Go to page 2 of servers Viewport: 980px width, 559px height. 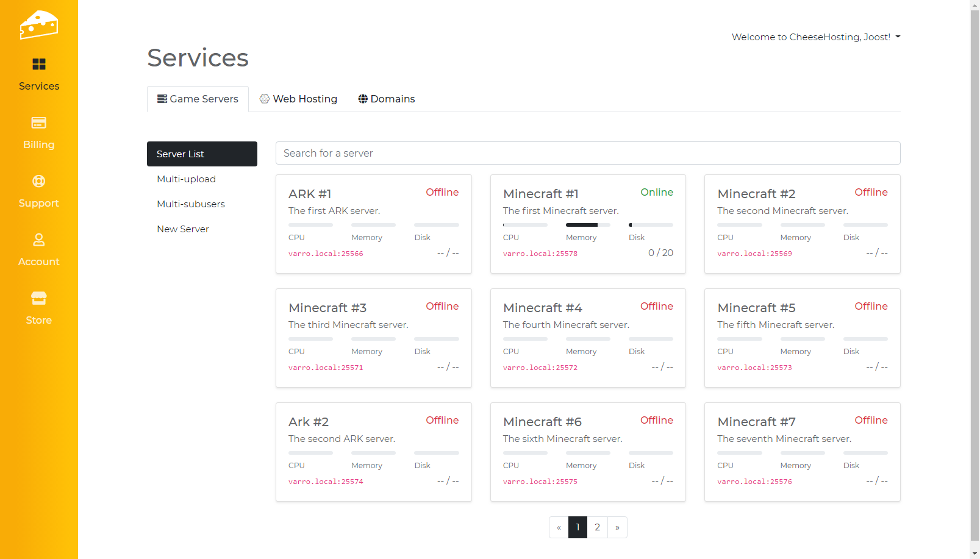pyautogui.click(x=597, y=527)
